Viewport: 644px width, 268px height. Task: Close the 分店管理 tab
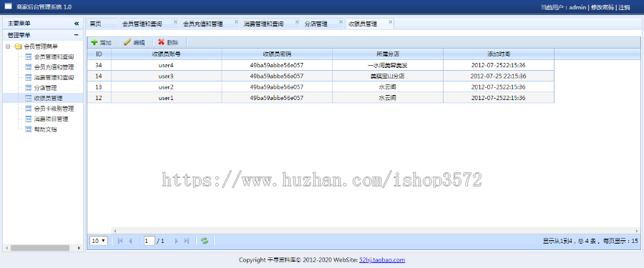pyautogui.click(x=341, y=22)
